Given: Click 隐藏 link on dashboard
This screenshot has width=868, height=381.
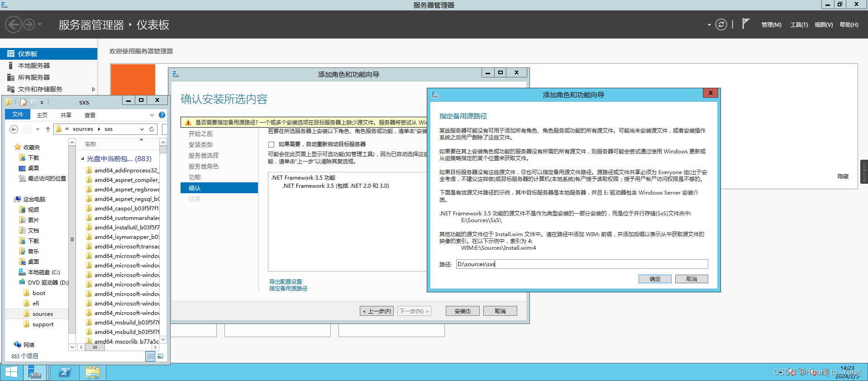Looking at the screenshot, I should (843, 176).
